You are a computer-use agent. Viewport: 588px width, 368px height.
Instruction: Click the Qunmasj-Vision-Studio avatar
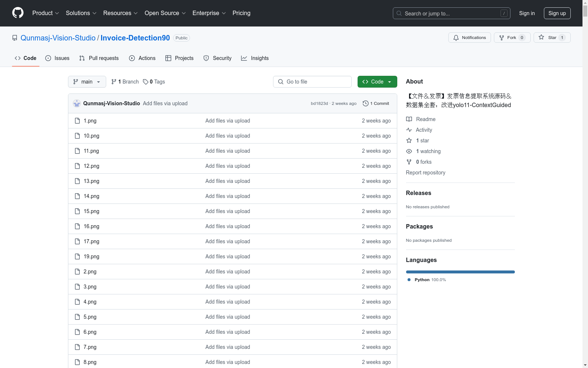pos(77,103)
